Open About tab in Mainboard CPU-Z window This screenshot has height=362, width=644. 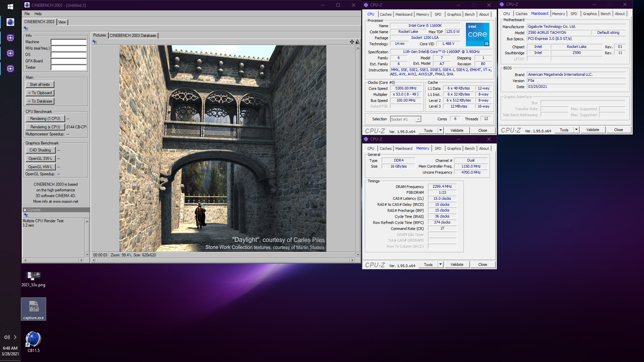pyautogui.click(x=620, y=14)
